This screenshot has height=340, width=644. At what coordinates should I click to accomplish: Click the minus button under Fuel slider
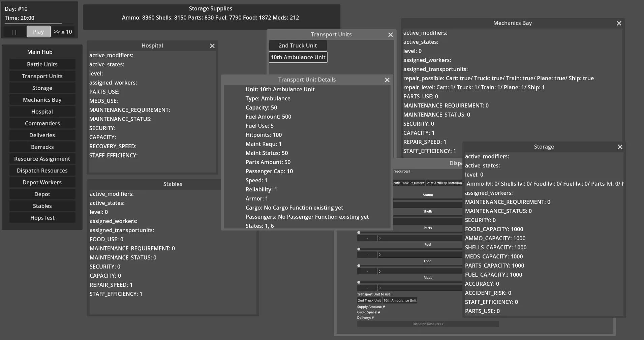pos(367,255)
